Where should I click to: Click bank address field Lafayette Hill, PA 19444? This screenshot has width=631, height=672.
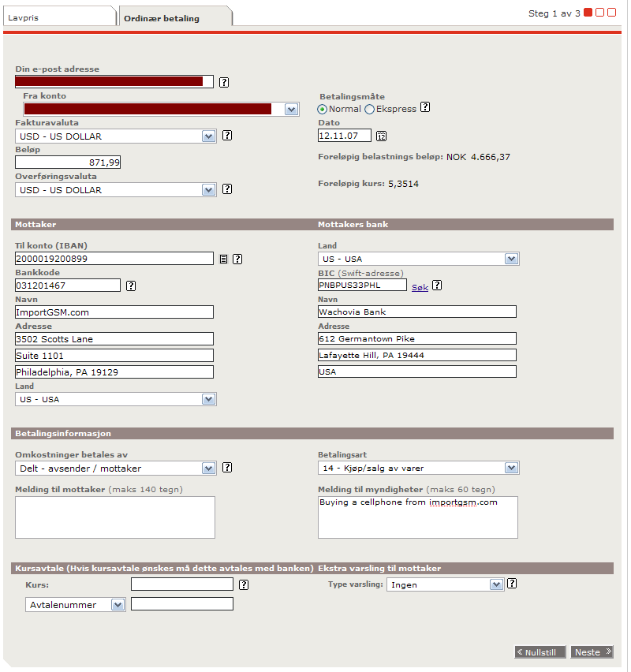[x=417, y=355]
